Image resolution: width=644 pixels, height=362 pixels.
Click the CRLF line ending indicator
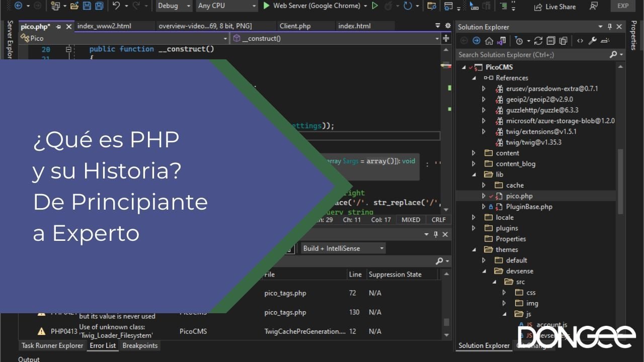pos(438,220)
